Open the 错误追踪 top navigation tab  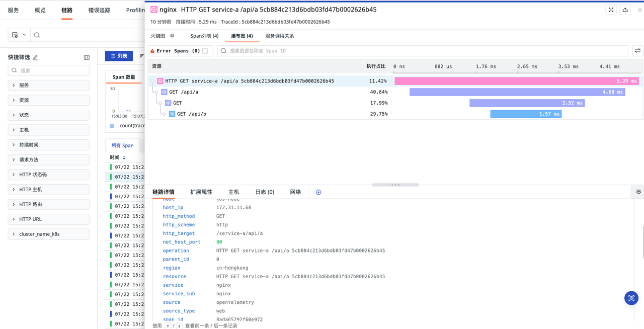pyautogui.click(x=99, y=10)
